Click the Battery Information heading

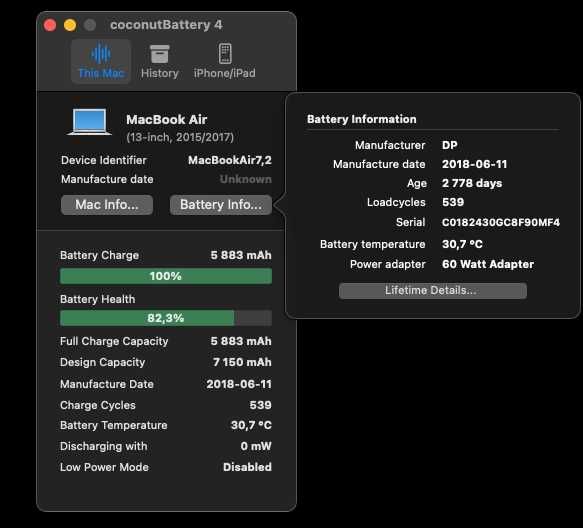click(361, 119)
